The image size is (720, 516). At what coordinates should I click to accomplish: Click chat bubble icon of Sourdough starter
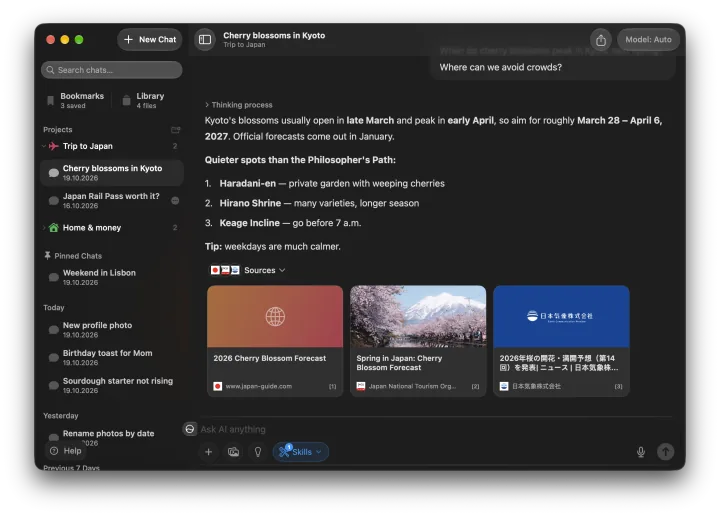(x=54, y=385)
